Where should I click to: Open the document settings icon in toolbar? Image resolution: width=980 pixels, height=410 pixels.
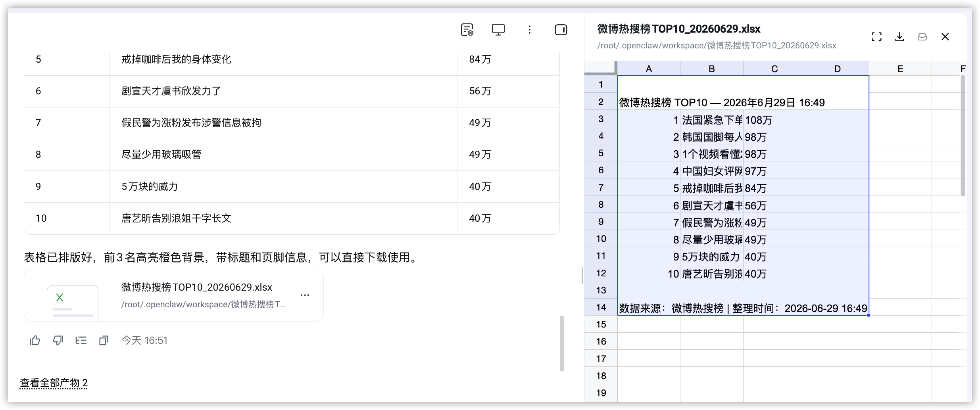467,30
